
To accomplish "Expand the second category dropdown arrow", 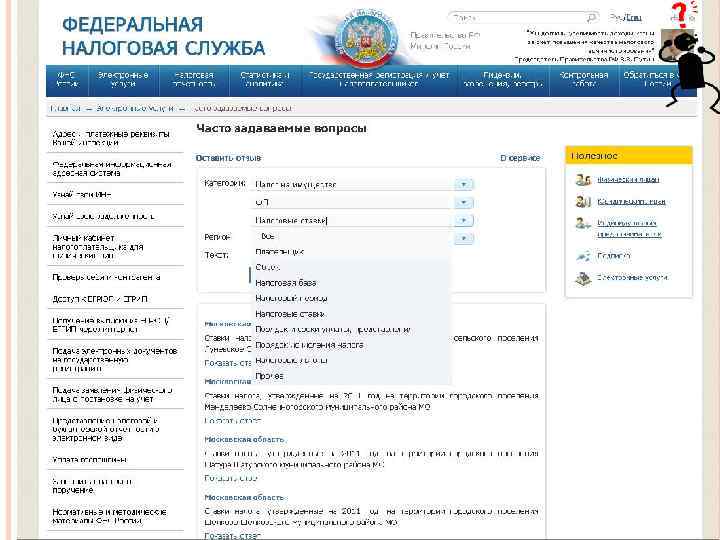I will pos(464,202).
